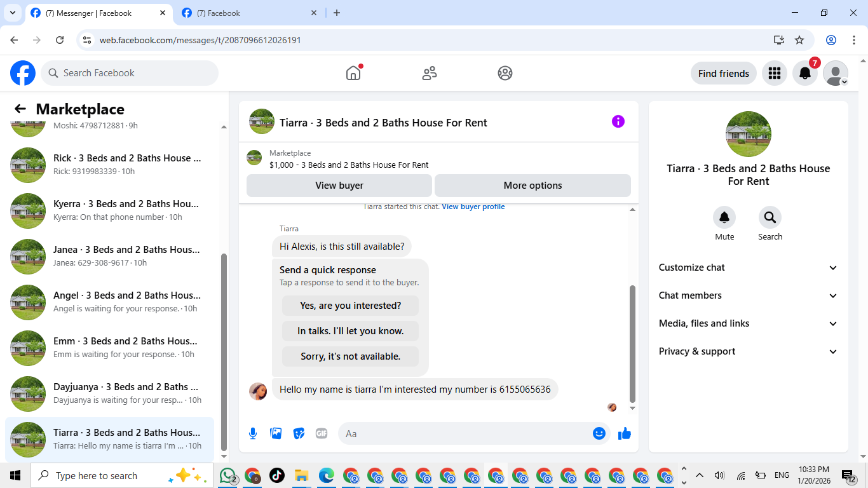Screen dimensions: 868x488
Task: Click the '$1,000 - 3 Beds and 2 Baths' listing banner
Action: click(x=438, y=159)
